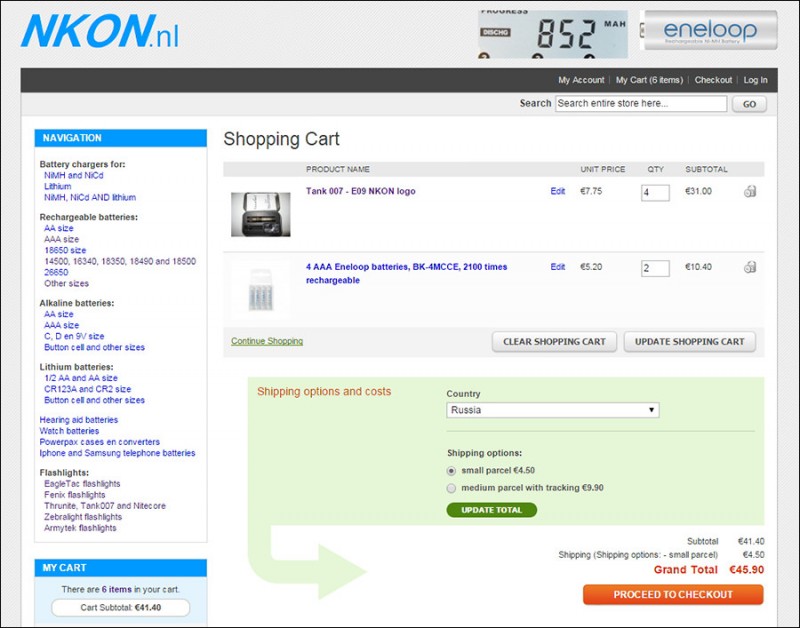Screen dimensions: 800x628
Task: Open 1/2 AA and AA size lithium batteries
Action: pyautogui.click(x=81, y=378)
